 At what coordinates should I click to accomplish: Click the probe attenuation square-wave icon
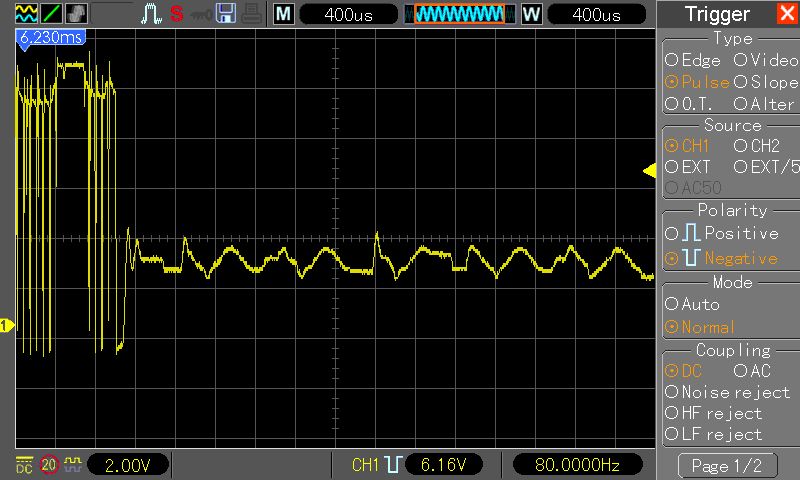pos(73,463)
